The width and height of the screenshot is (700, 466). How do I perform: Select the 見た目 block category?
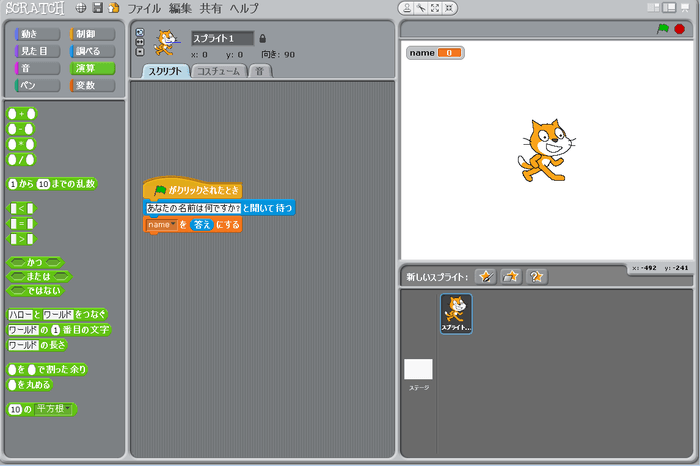coord(38,51)
